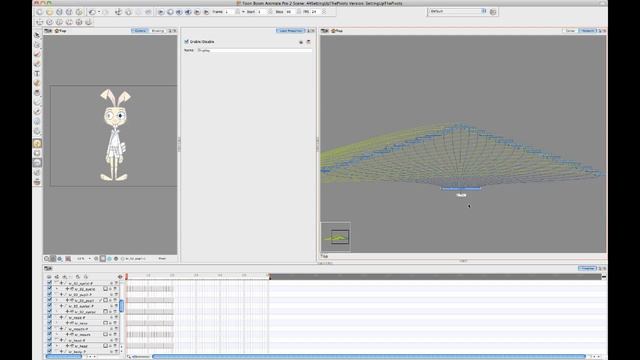
Task: Toggle checkbox for the bottom sr_body peg layer
Action: [49, 351]
